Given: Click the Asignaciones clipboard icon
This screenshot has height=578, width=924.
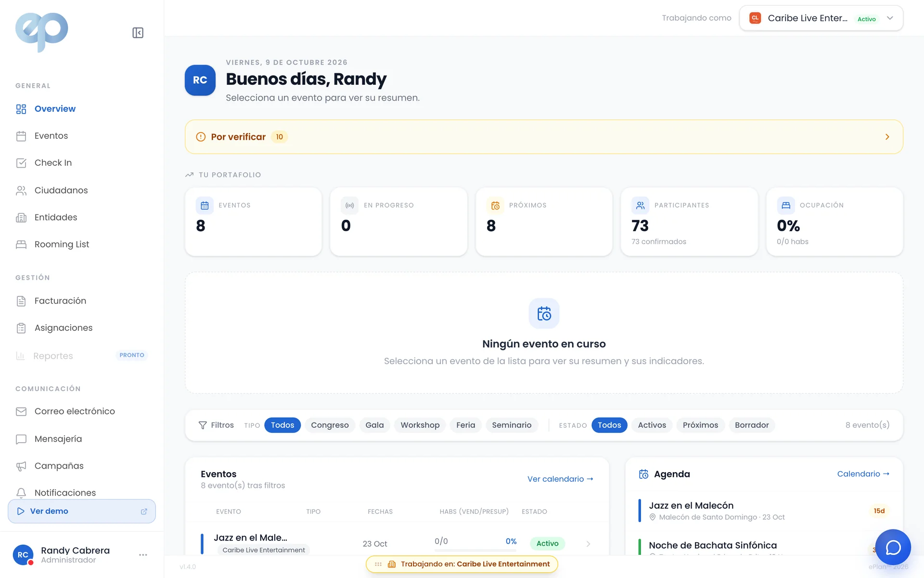Looking at the screenshot, I should click(21, 328).
